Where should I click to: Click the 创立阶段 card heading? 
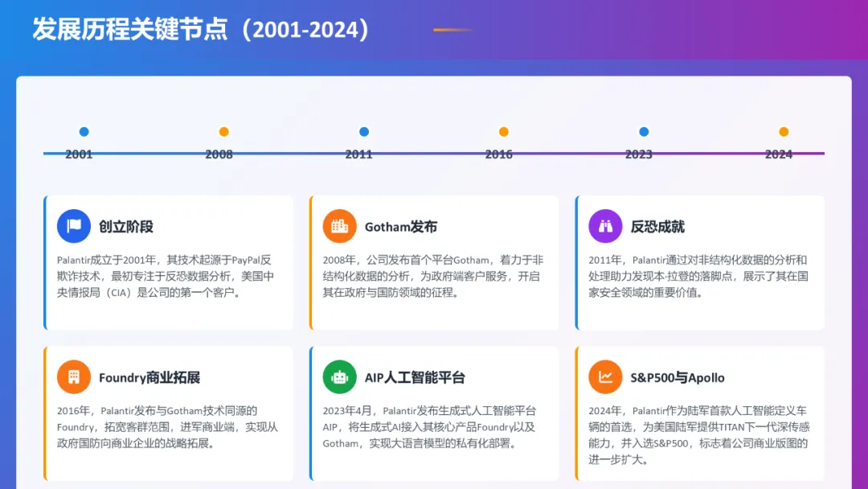click(126, 227)
